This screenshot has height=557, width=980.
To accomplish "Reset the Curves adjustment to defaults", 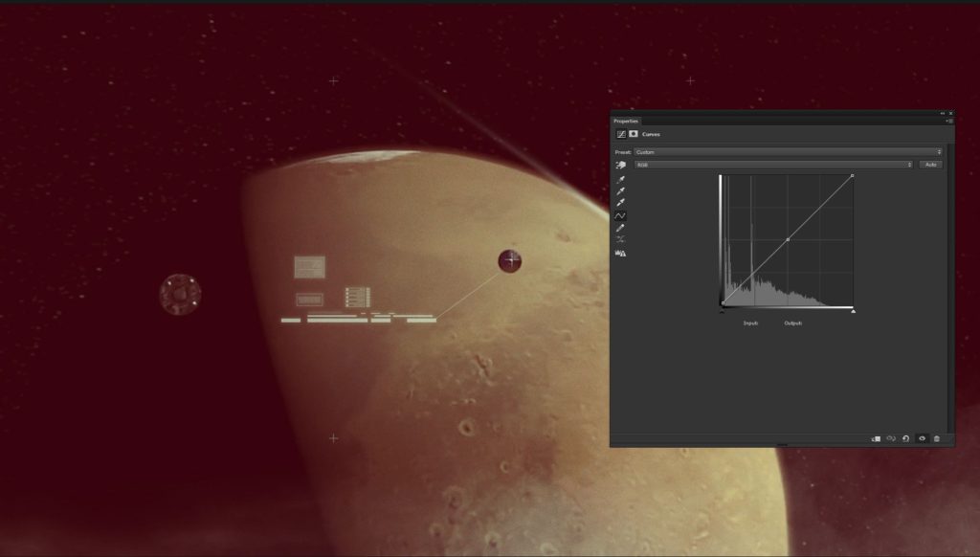I will click(x=903, y=437).
